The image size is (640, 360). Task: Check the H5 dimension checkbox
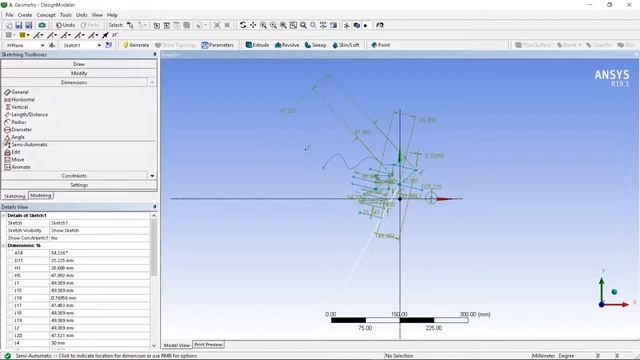click(x=10, y=276)
